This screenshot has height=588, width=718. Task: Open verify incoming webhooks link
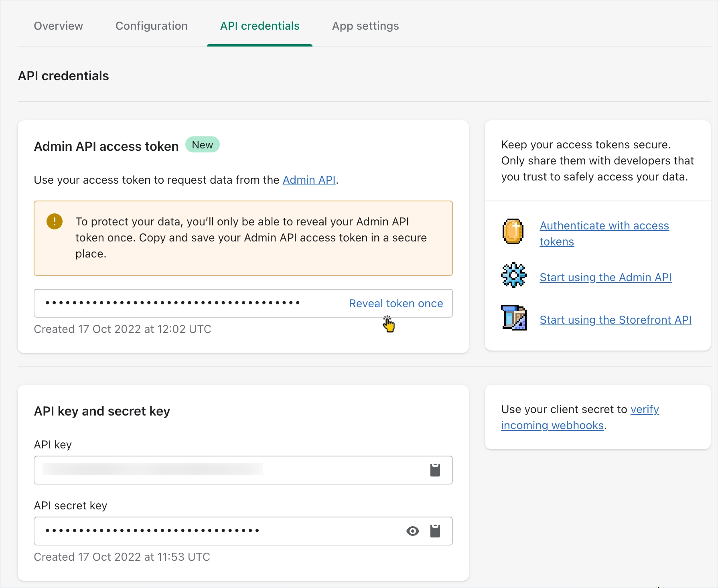click(644, 410)
